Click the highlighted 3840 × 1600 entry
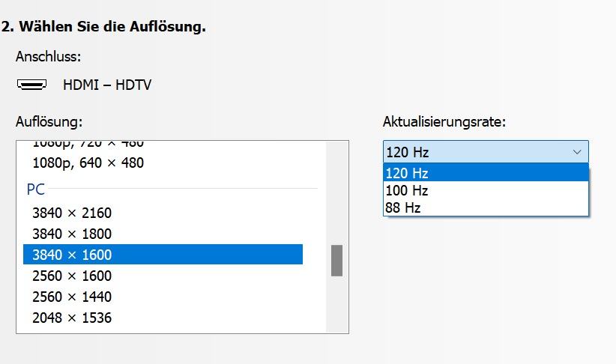616x364 pixels. [x=71, y=255]
